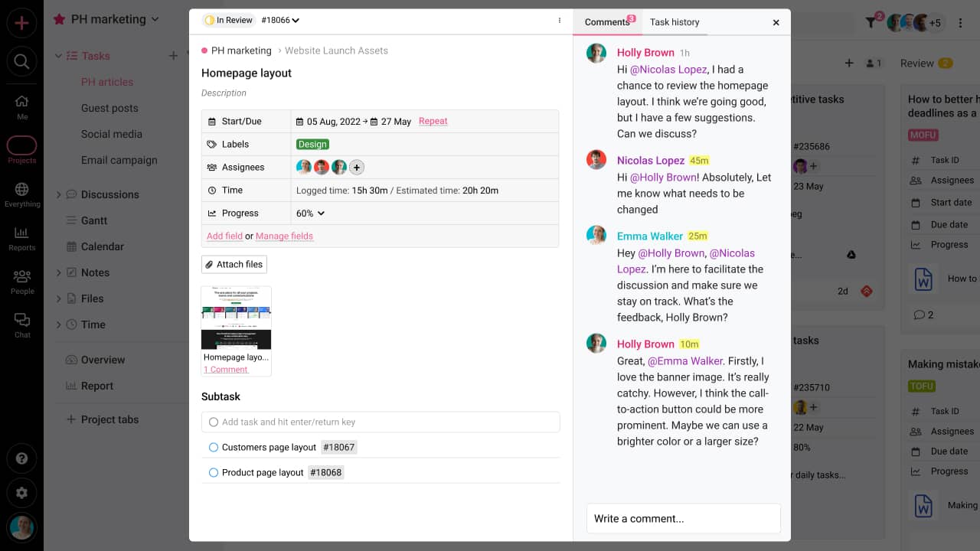980x551 pixels.
Task: Select Guest posts task list
Action: pos(109,108)
